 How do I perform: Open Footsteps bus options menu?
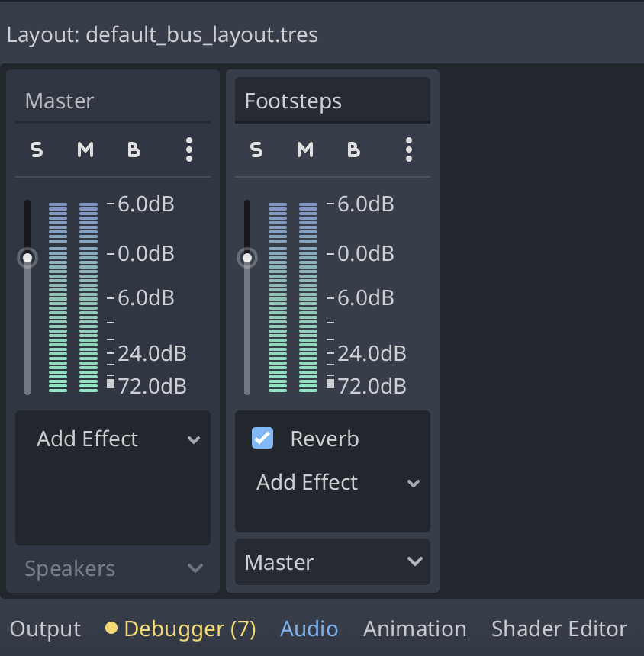pos(409,150)
